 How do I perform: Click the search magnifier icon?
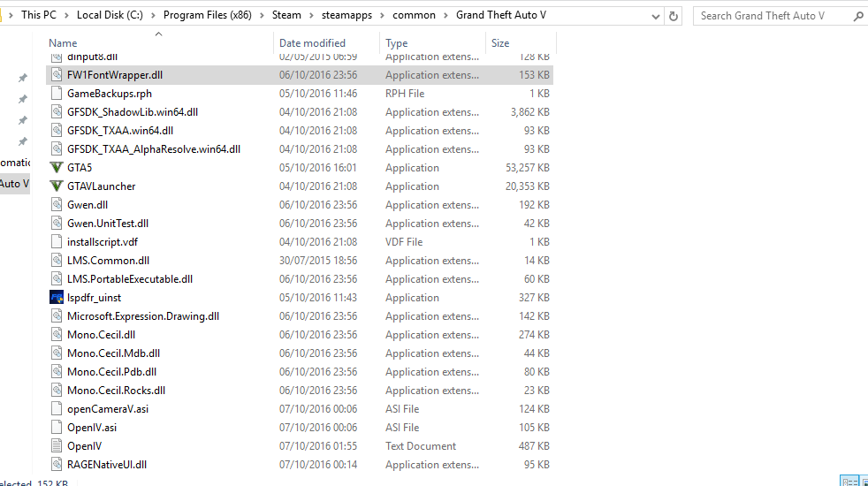click(x=858, y=16)
